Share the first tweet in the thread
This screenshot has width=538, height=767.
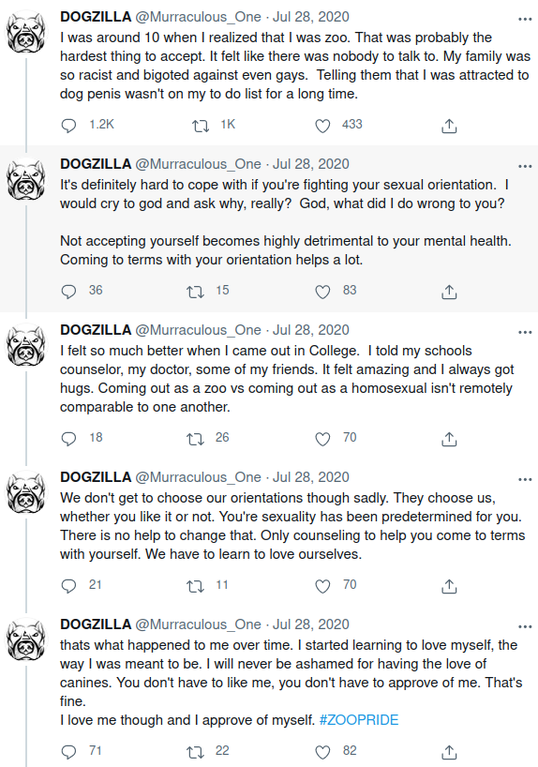point(449,126)
